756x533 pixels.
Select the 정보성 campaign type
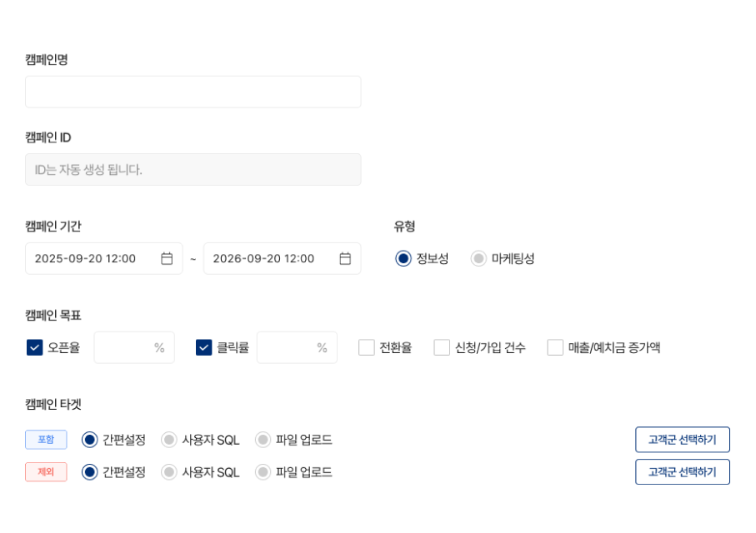[x=403, y=258]
